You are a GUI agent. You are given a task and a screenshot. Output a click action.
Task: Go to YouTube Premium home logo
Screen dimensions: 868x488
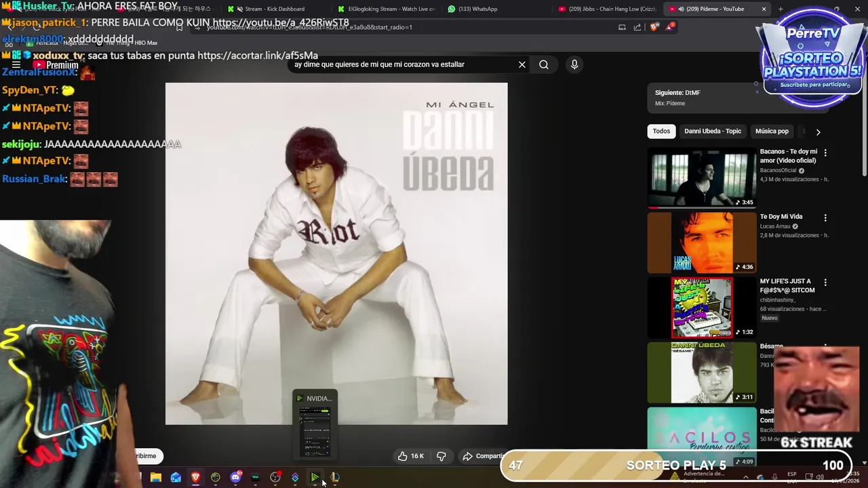click(56, 65)
